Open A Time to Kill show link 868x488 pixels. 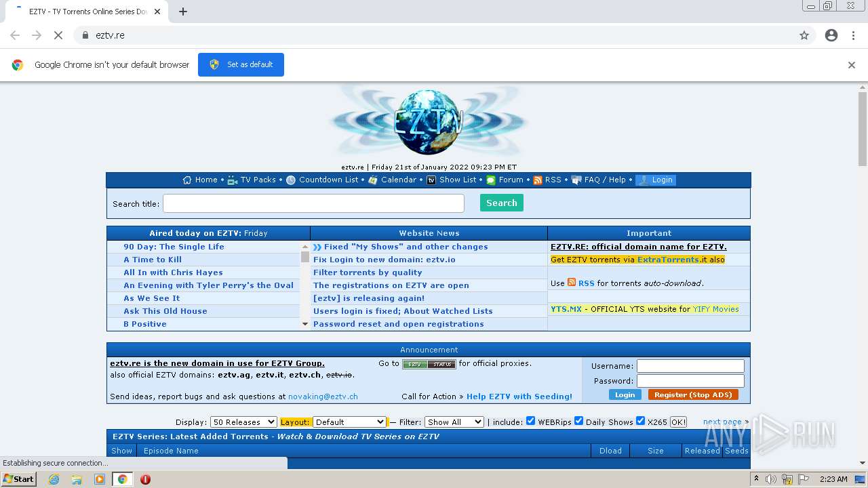[x=153, y=260]
